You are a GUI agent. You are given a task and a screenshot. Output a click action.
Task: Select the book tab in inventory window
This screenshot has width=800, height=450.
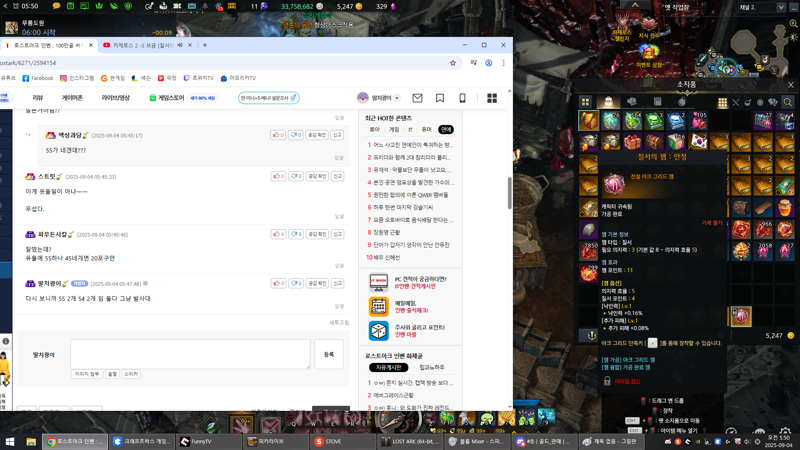pyautogui.click(x=657, y=102)
